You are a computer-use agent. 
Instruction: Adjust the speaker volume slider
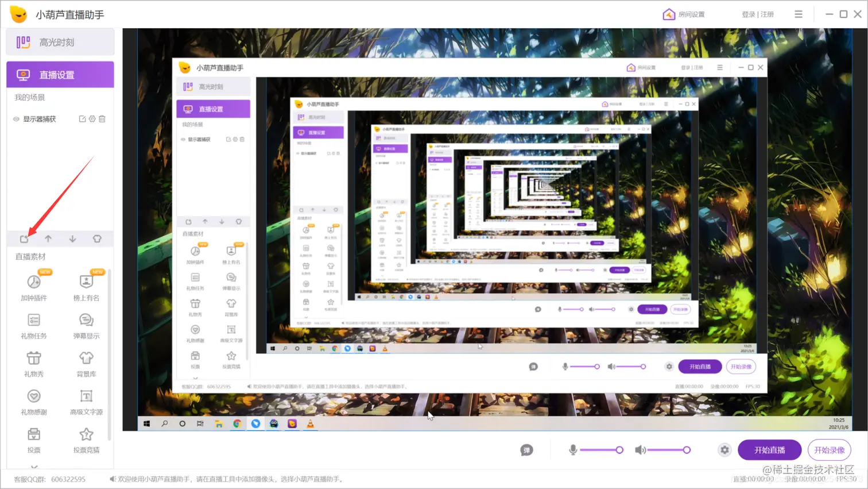[x=669, y=450]
